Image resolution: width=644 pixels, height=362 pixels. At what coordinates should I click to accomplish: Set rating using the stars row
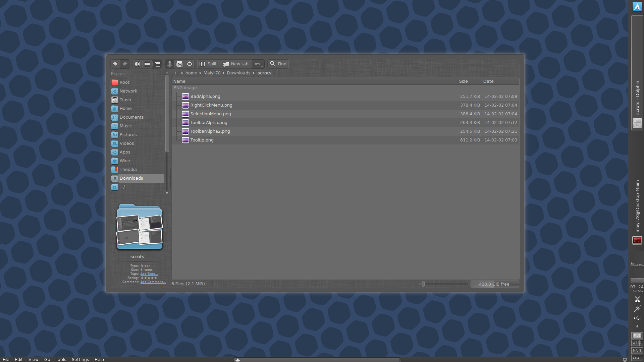point(149,278)
